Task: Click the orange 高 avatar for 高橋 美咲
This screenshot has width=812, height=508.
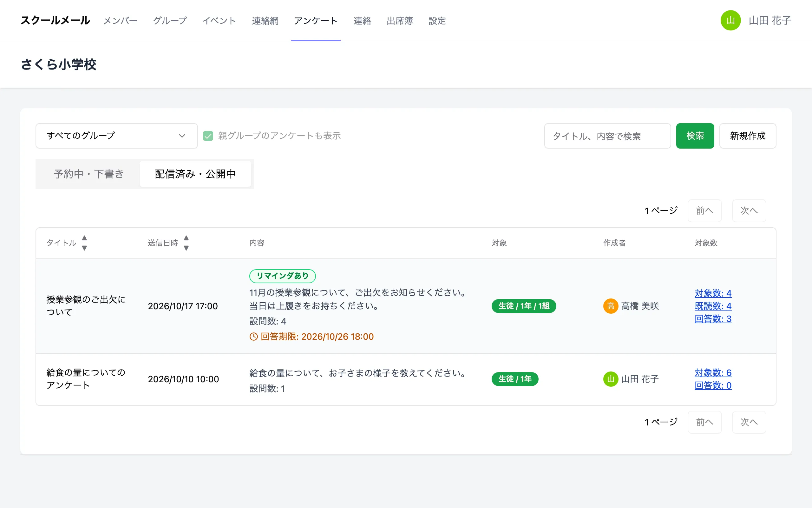Action: (611, 306)
